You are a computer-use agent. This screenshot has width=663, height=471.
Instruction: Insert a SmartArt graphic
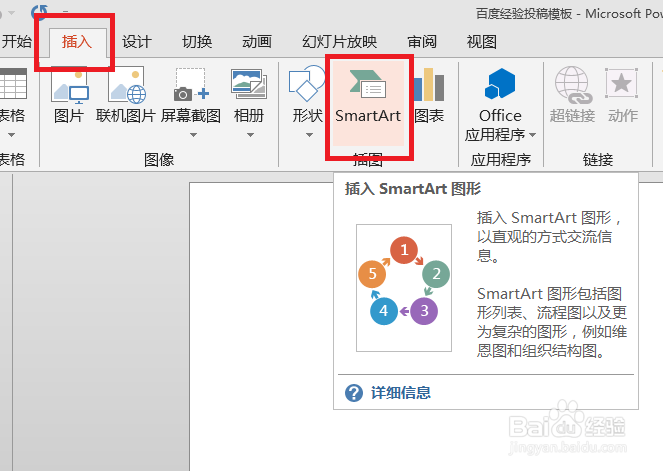pyautogui.click(x=368, y=103)
